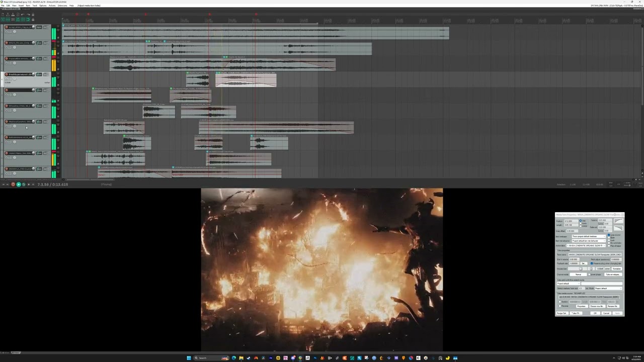Image resolution: width=644 pixels, height=362 pixels.
Task: Create a new project from toolbar
Action: (3, 15)
